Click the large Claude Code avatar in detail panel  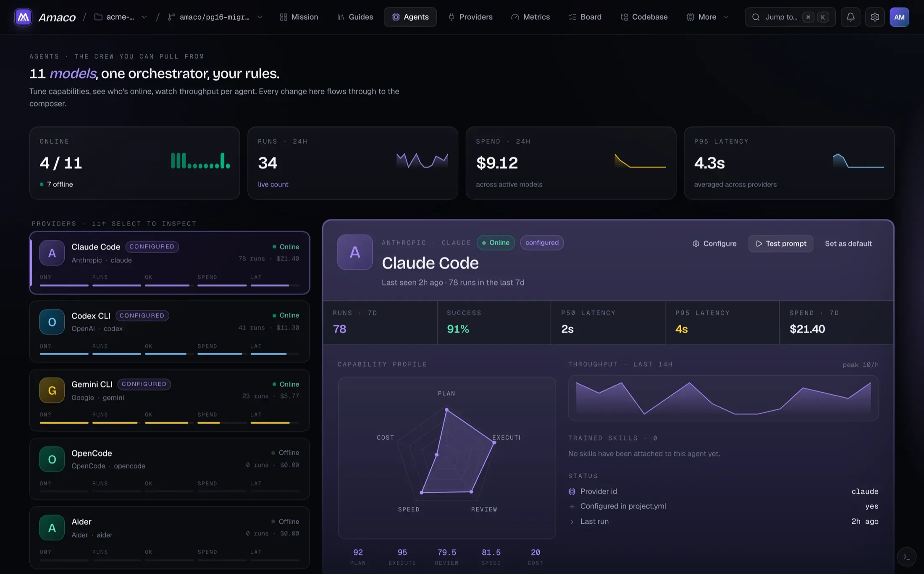(355, 252)
